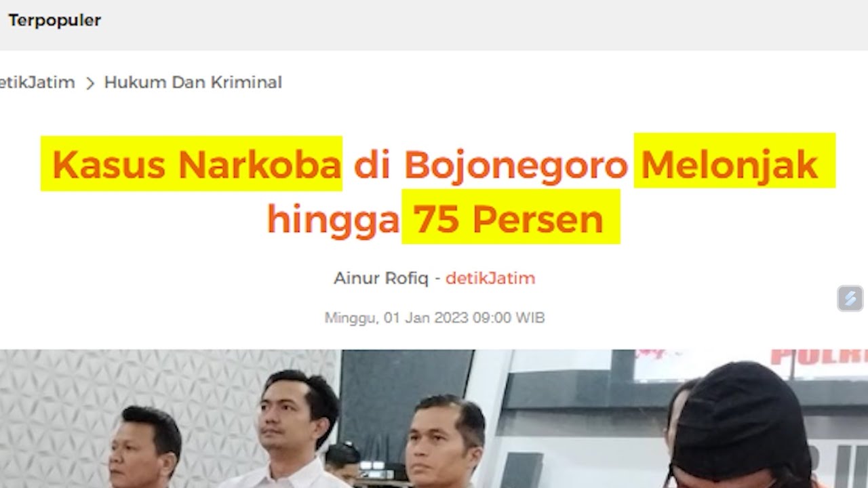This screenshot has height=488, width=868.
Task: Click the highlighted word Melonjak
Action: click(x=729, y=165)
